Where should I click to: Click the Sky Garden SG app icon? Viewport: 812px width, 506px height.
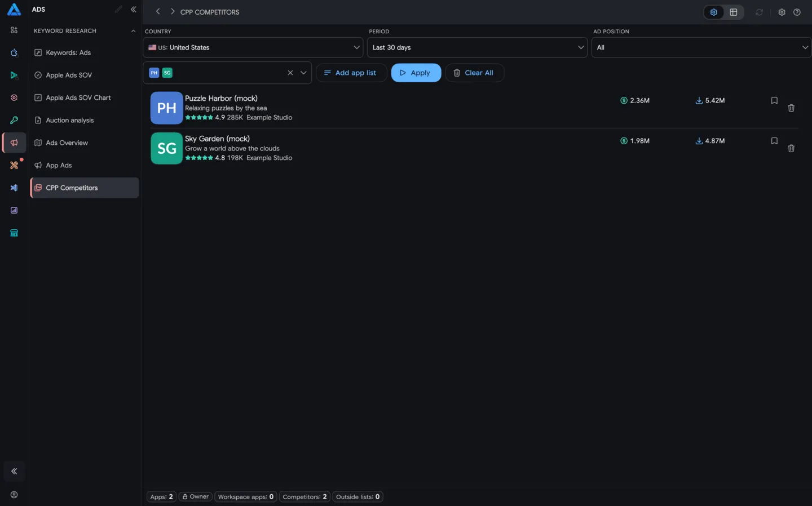166,148
